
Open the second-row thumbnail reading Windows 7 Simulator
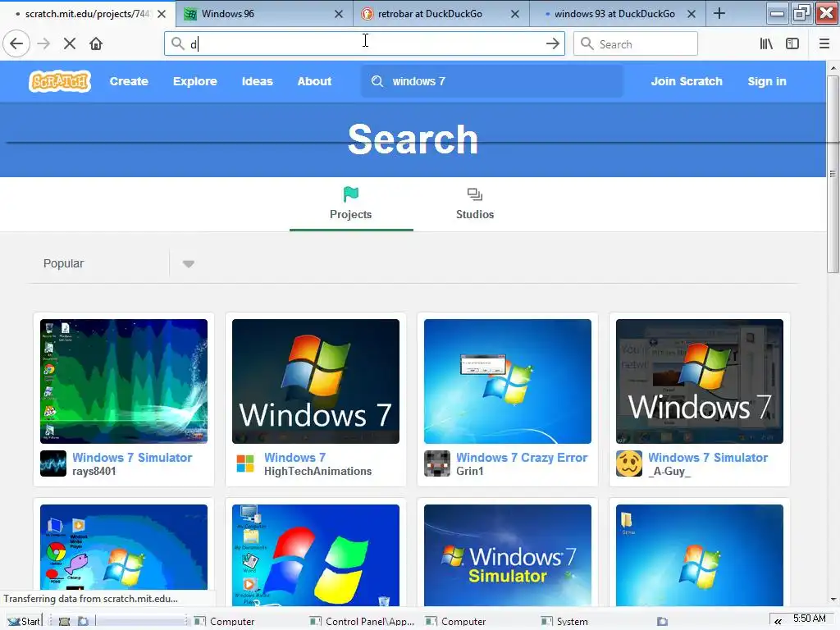tap(507, 555)
